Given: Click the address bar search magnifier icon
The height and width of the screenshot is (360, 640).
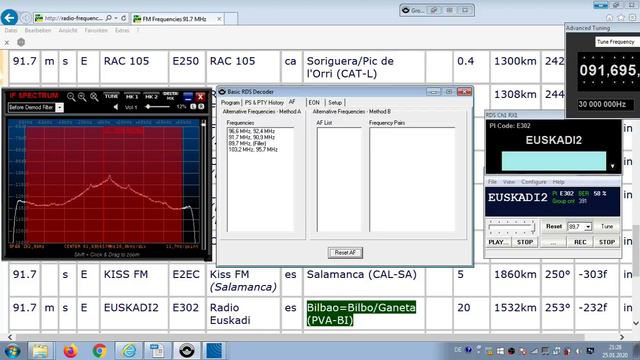Looking at the screenshot, I should [109, 18].
